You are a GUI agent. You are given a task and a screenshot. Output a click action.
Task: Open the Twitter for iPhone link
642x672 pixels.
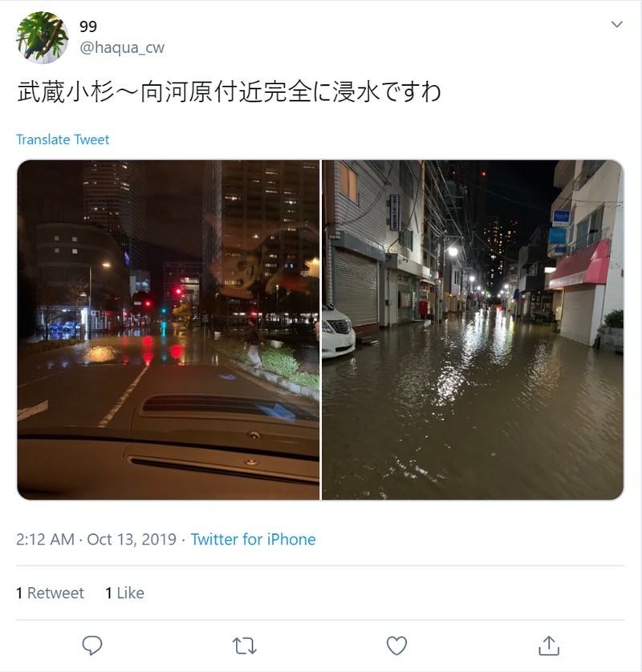pyautogui.click(x=253, y=539)
